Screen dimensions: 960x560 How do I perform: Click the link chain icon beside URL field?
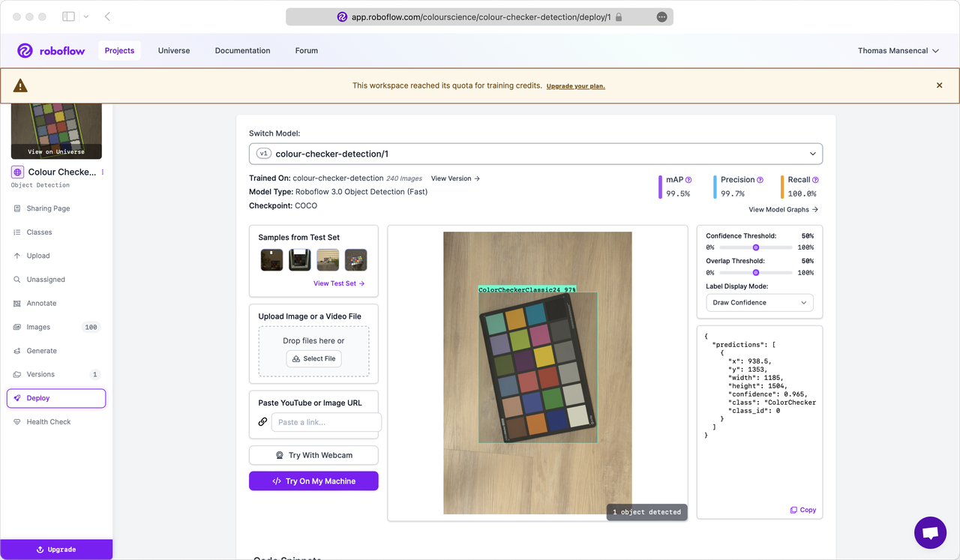click(x=262, y=422)
